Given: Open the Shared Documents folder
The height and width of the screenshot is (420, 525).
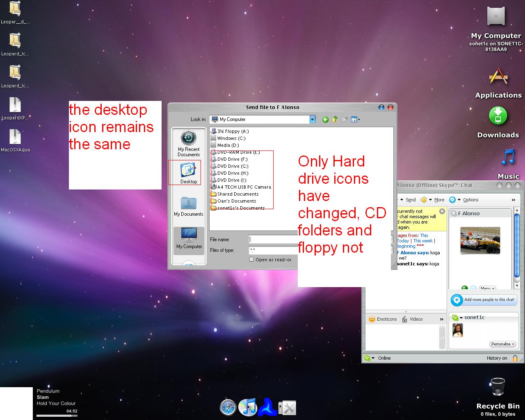Looking at the screenshot, I should 235,194.
